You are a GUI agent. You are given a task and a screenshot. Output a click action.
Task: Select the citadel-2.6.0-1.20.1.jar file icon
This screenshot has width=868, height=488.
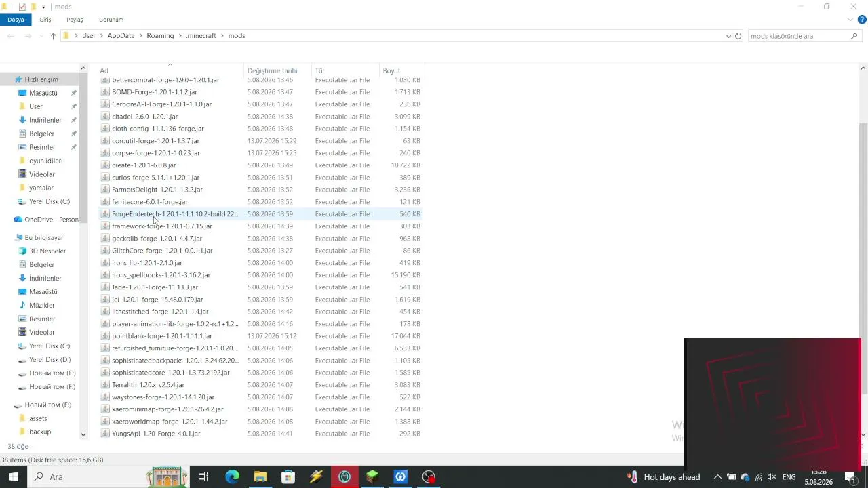pyautogui.click(x=105, y=117)
